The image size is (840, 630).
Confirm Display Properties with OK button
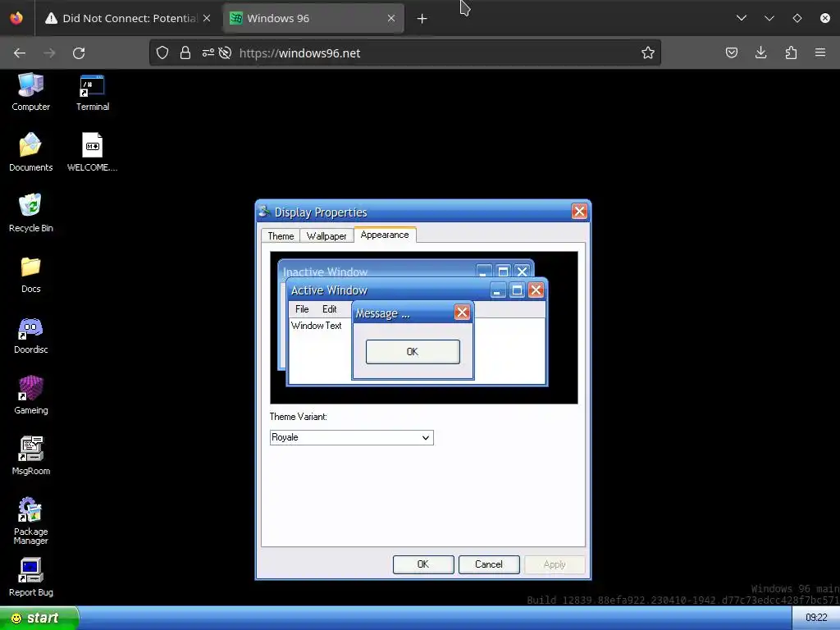pyautogui.click(x=423, y=564)
